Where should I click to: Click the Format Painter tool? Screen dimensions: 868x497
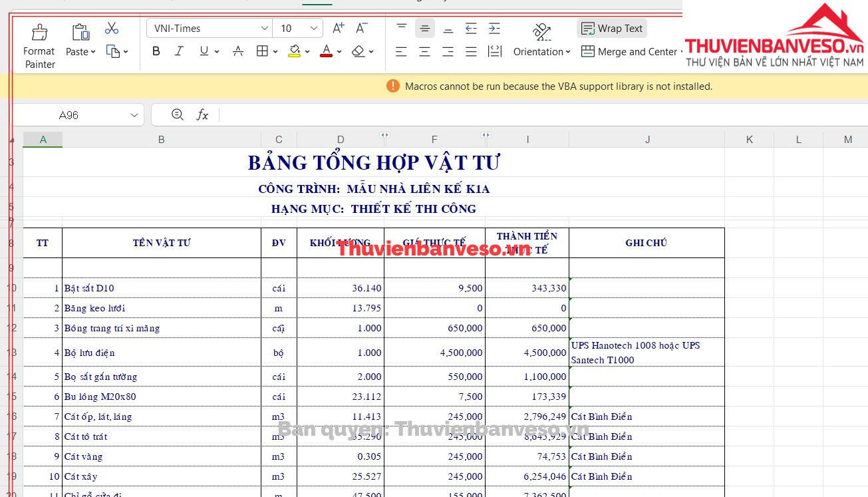tap(39, 47)
